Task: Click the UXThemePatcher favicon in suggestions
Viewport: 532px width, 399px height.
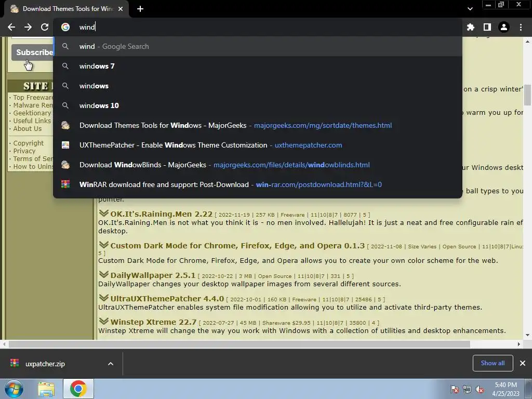Action: (x=65, y=145)
